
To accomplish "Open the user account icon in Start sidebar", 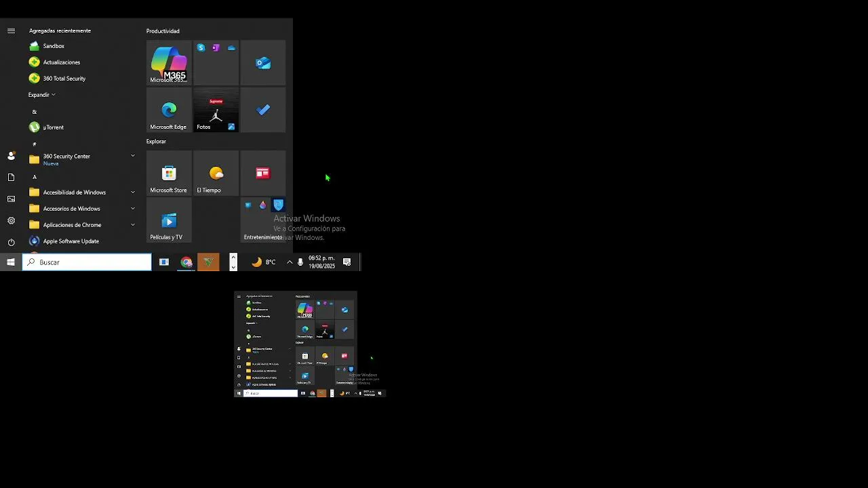I will tap(11, 156).
